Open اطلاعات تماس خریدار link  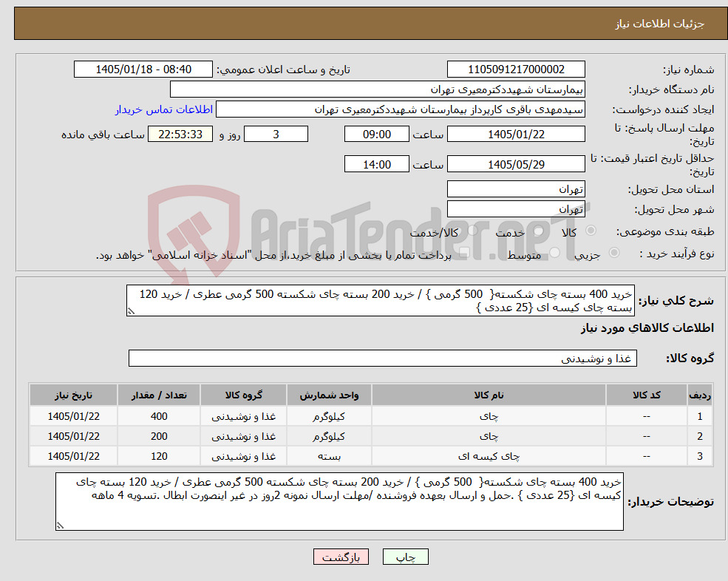(x=164, y=109)
